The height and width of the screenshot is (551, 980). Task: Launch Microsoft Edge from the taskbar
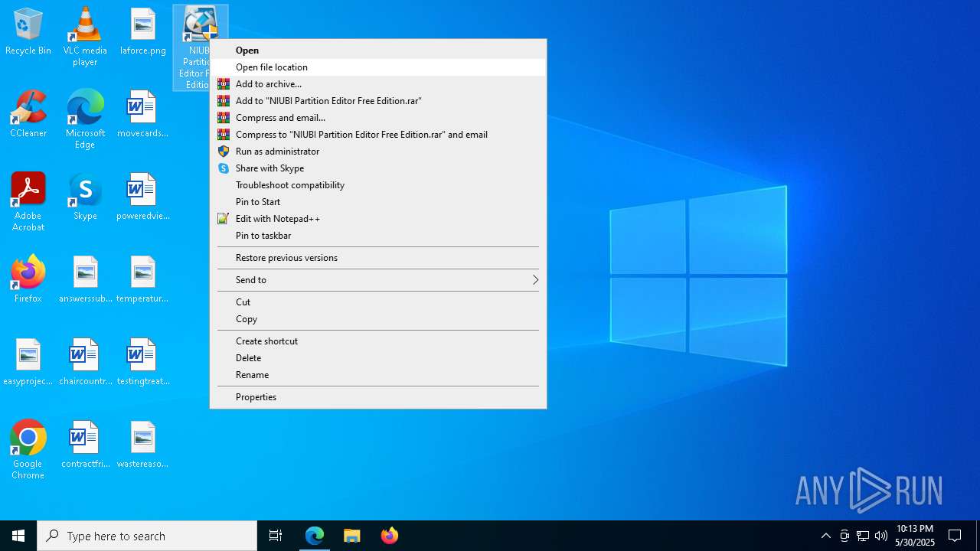[315, 536]
